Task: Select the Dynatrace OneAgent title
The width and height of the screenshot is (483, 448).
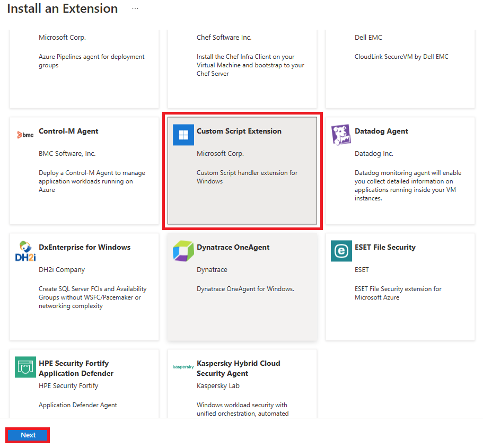Action: 233,248
